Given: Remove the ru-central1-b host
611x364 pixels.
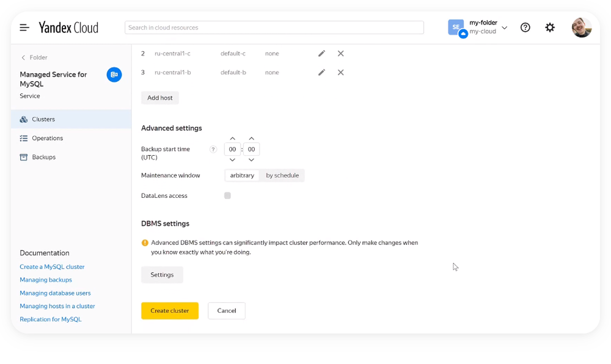Looking at the screenshot, I should click(340, 73).
